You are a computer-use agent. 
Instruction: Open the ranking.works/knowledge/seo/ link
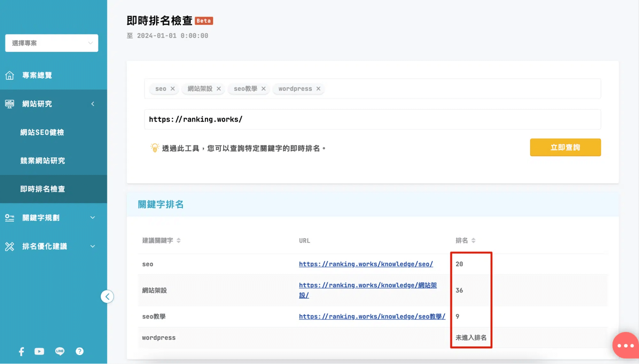[366, 264]
